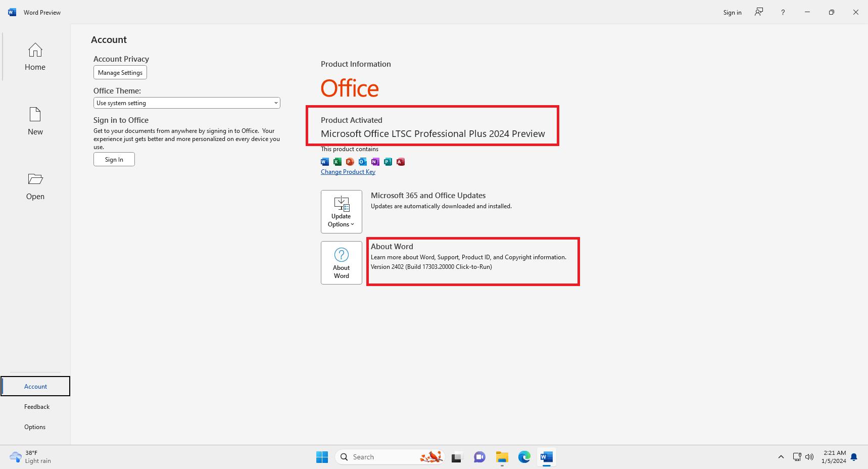
Task: Open the notifications bell icon
Action: click(854, 457)
